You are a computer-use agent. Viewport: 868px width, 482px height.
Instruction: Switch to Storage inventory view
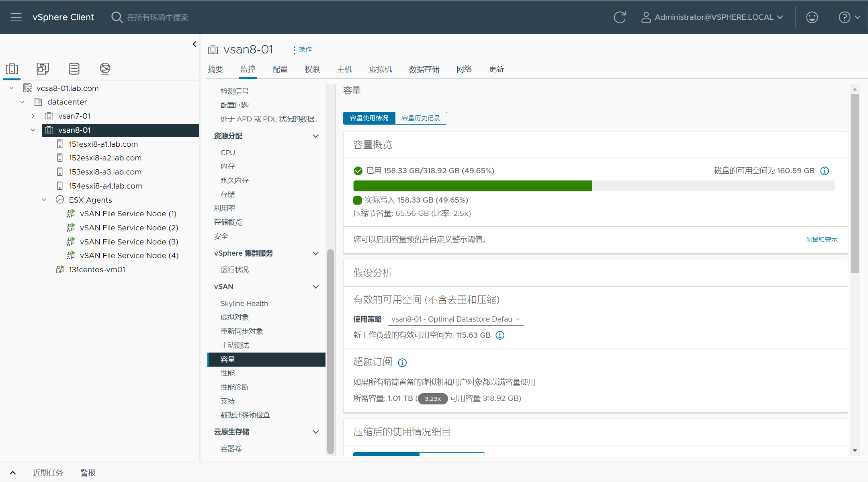(x=74, y=69)
